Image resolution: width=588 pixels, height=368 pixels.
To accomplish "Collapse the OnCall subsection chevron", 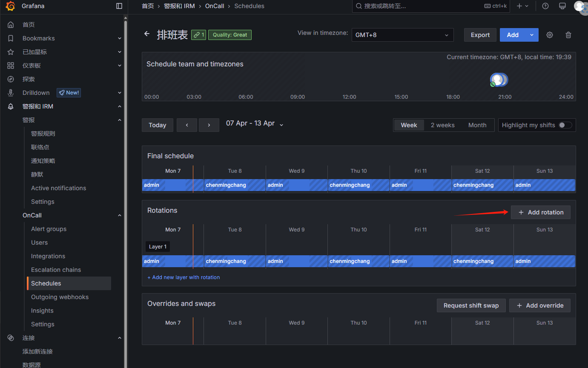I will coord(120,215).
